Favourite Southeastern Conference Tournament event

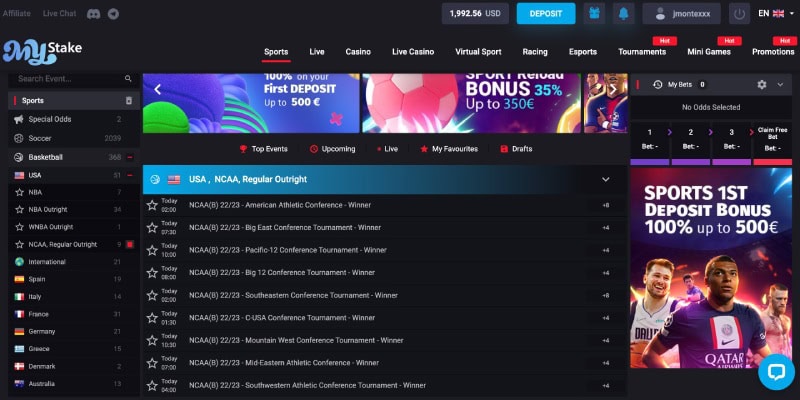(x=152, y=295)
